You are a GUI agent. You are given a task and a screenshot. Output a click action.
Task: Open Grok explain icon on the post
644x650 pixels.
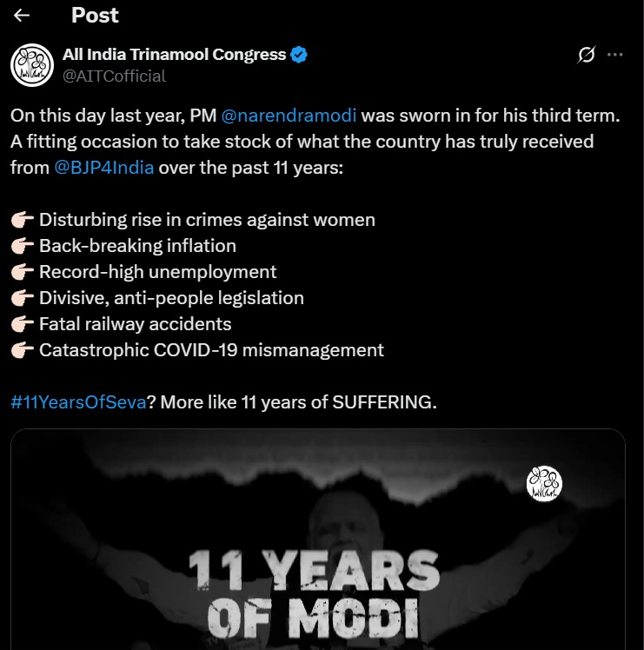(587, 55)
